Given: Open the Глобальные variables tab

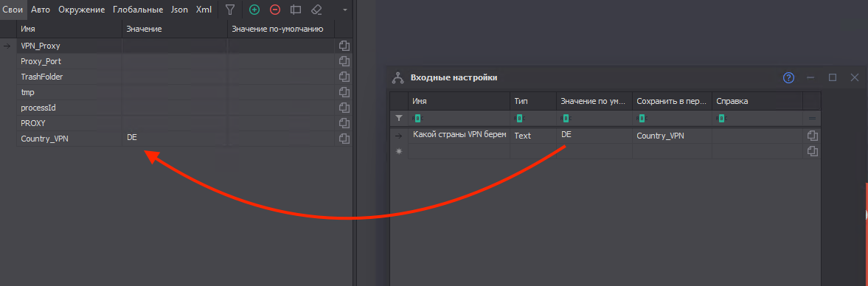Looking at the screenshot, I should pos(138,10).
